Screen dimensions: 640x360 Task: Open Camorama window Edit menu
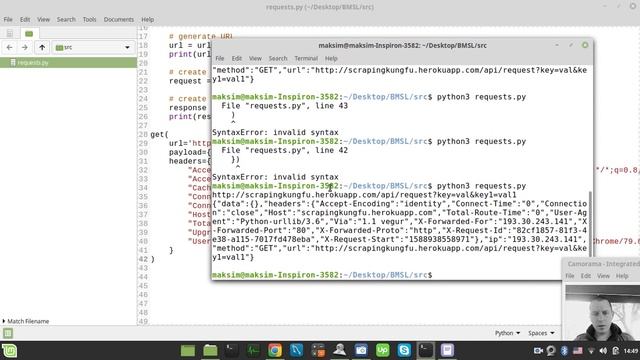coord(586,276)
